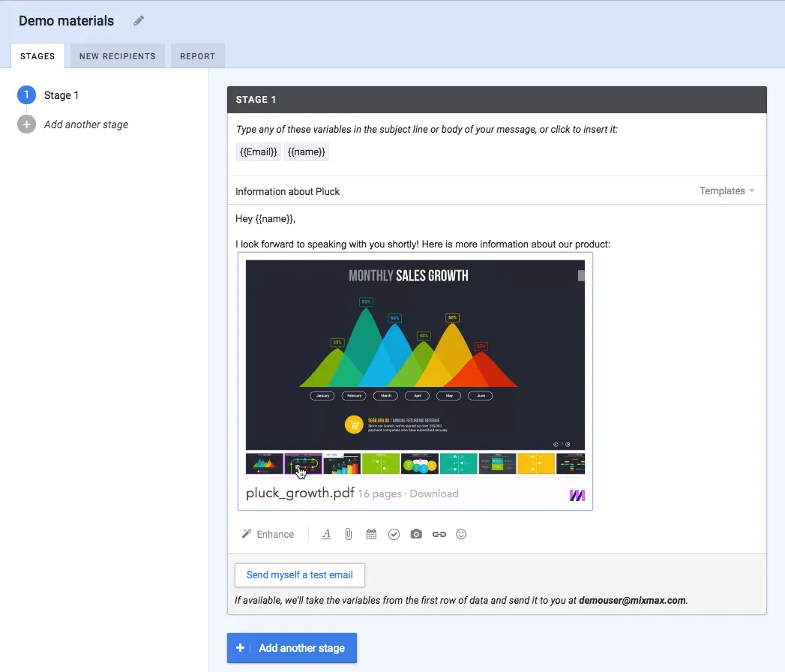Screen dimensions: 785x672
Task: Click the paperclip attachment icon
Action: click(x=349, y=534)
